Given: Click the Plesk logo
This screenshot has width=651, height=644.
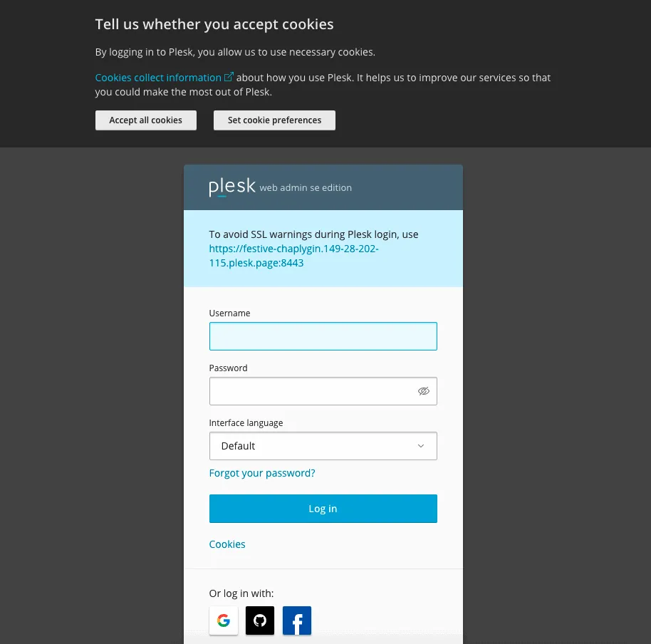Looking at the screenshot, I should pos(232,187).
